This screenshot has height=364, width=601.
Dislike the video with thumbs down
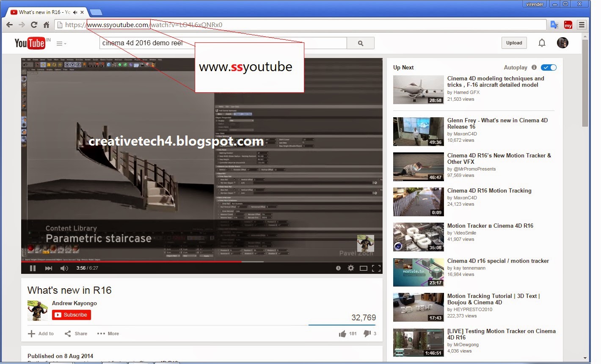pos(367,334)
